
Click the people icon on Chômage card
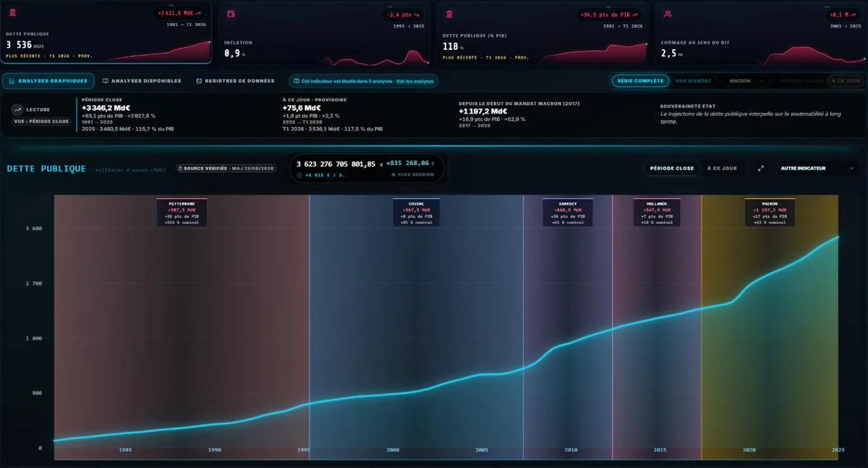668,14
